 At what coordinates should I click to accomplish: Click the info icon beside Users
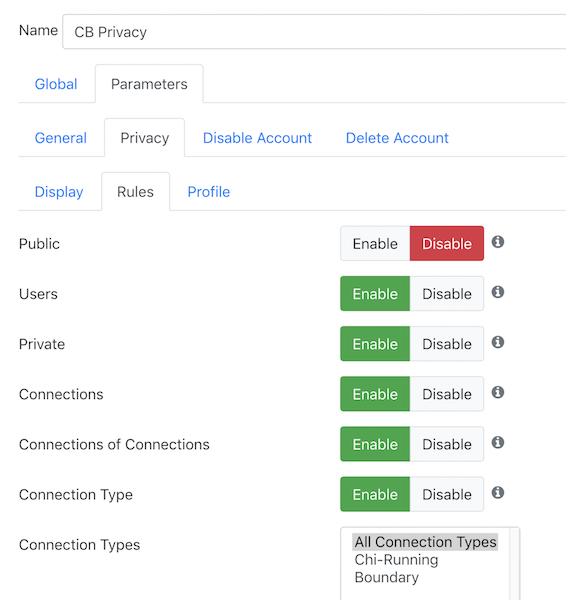click(497, 292)
